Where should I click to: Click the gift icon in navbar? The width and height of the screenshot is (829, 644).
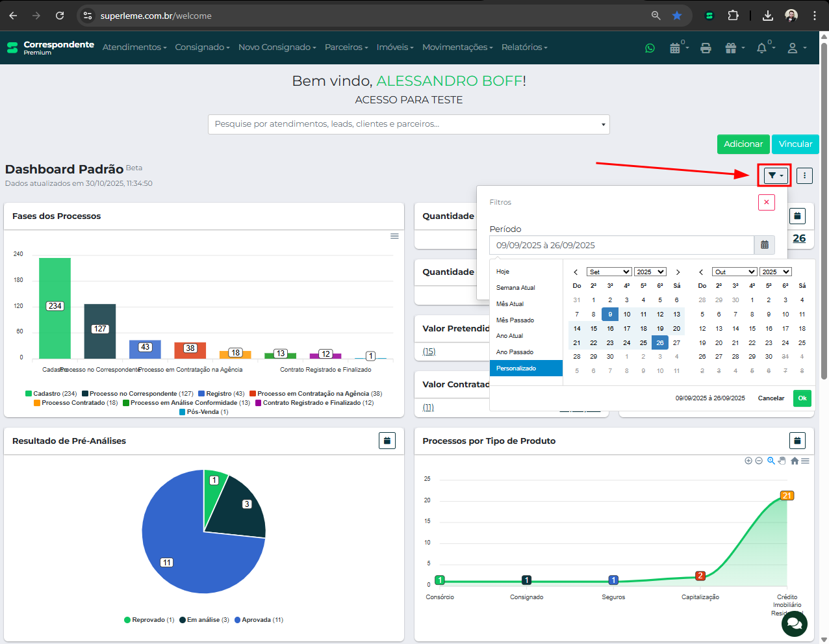point(731,48)
